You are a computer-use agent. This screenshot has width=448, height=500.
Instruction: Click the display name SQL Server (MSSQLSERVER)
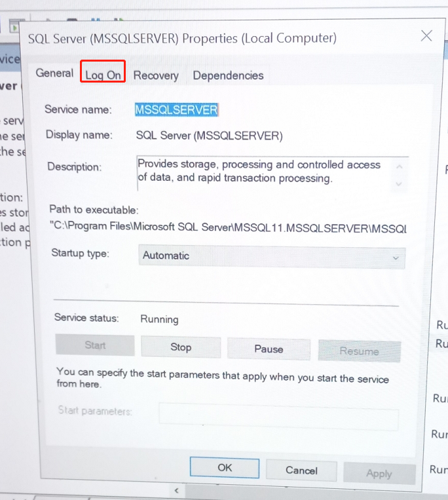pos(210,136)
